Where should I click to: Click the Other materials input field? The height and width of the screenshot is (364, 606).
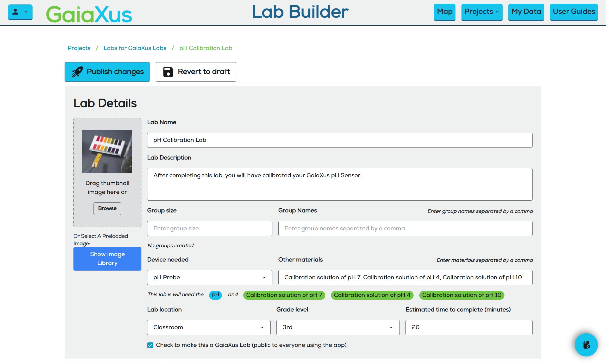point(405,278)
